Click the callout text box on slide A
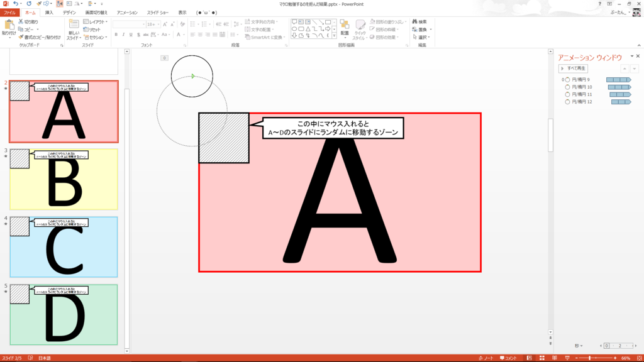 click(x=333, y=128)
